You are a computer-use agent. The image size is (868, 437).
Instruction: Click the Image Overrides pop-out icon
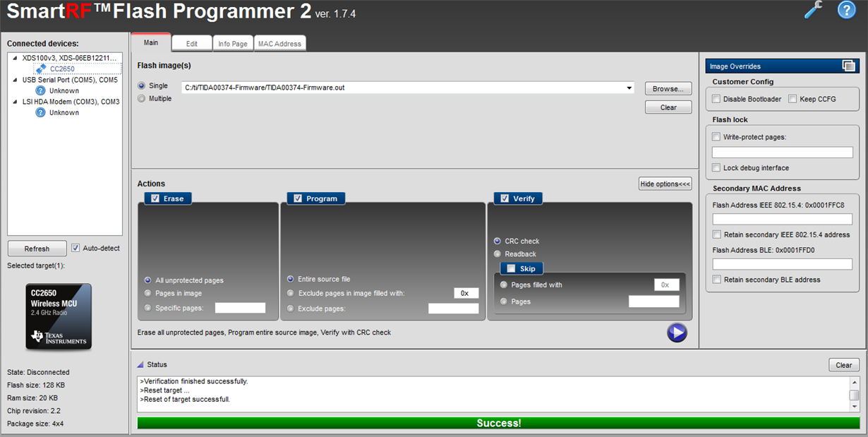click(848, 66)
